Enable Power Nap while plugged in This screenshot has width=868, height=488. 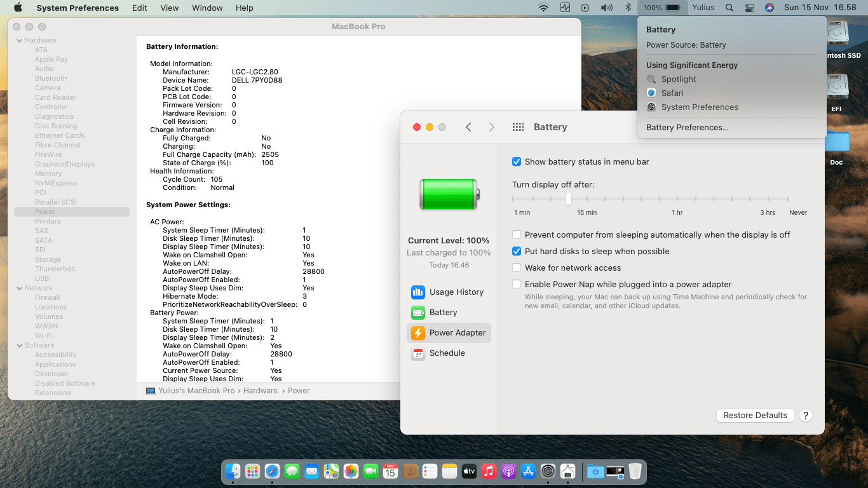[x=517, y=285]
